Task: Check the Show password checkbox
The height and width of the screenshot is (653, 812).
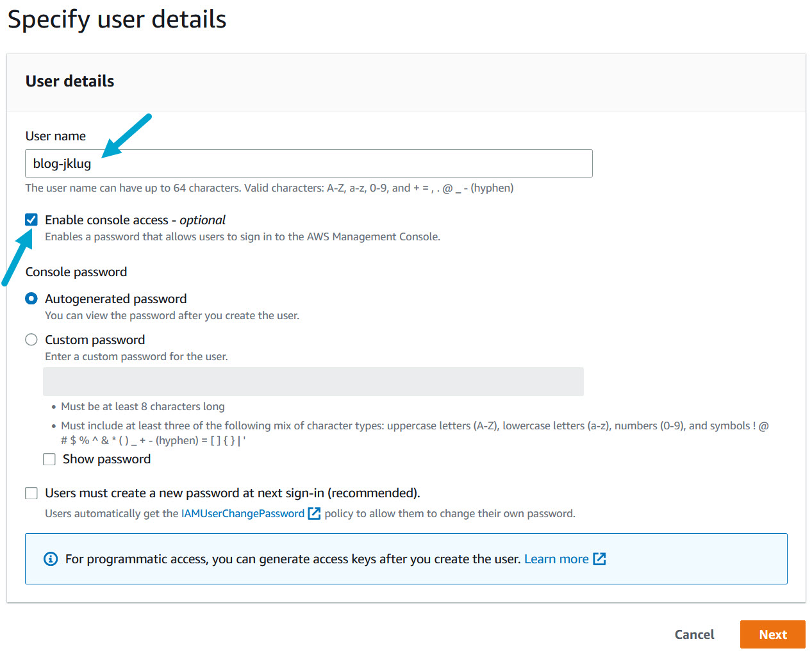Action: tap(49, 459)
